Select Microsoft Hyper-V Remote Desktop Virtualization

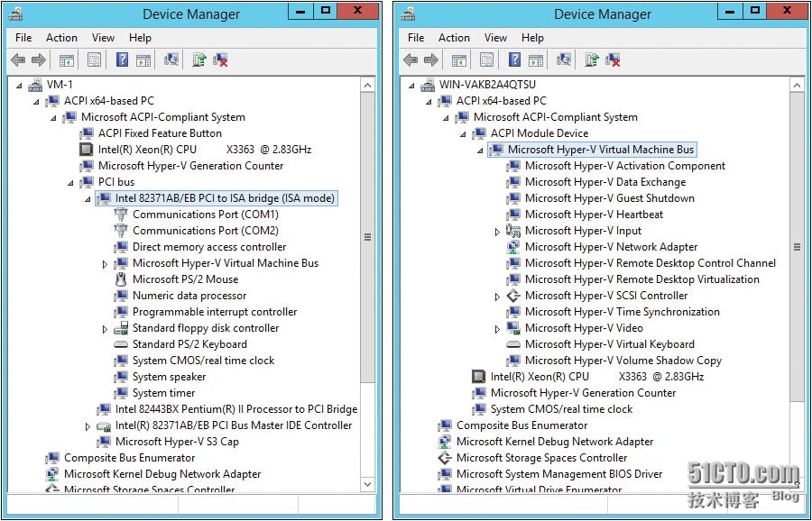pos(642,280)
